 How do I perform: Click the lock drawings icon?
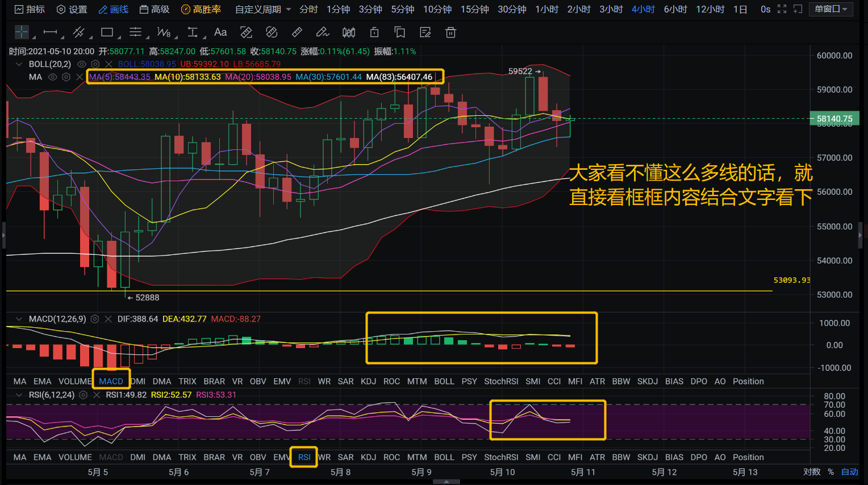[374, 32]
